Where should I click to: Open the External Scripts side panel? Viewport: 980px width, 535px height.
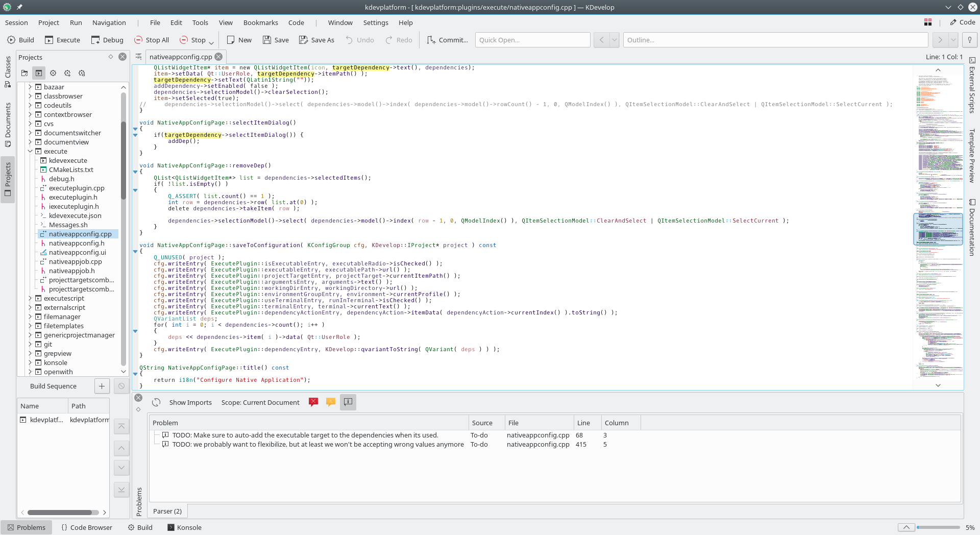click(x=972, y=85)
